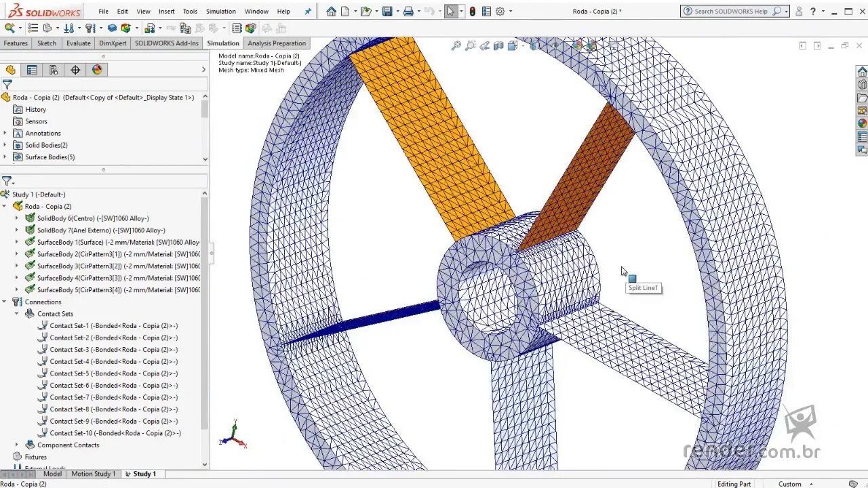
Task: Click the Zoom to Fit icon
Action: pos(456,45)
